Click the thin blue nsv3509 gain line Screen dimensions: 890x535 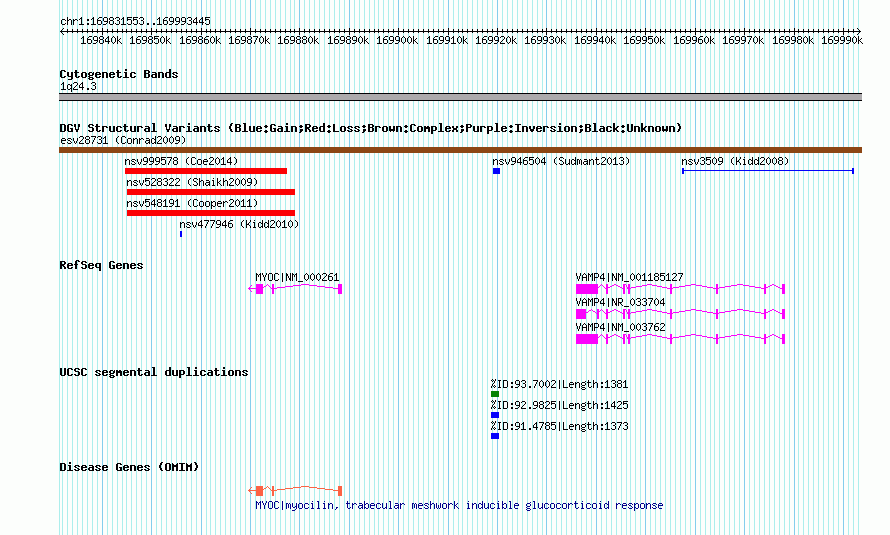pos(768,171)
